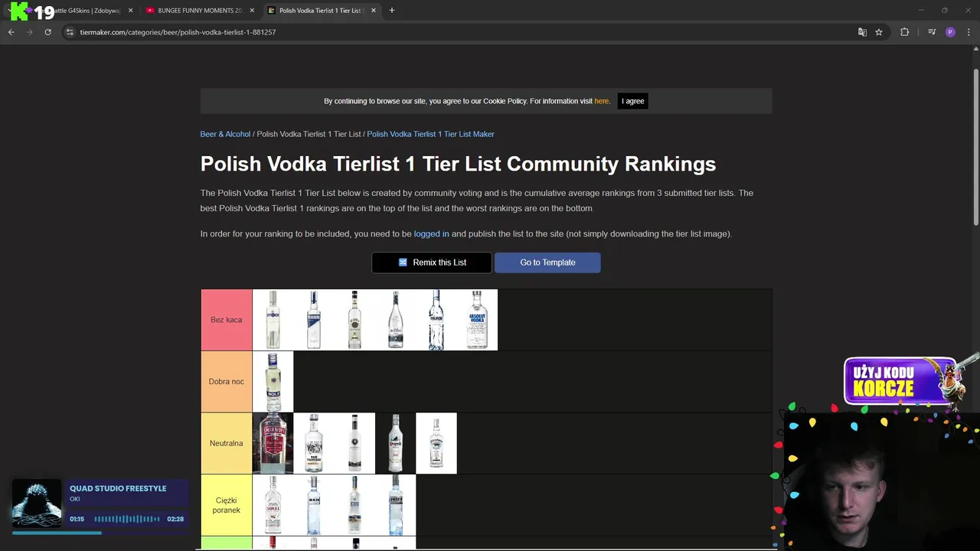Screen dimensions: 980x551
Task: Click the I agree cookie button
Action: 632,101
